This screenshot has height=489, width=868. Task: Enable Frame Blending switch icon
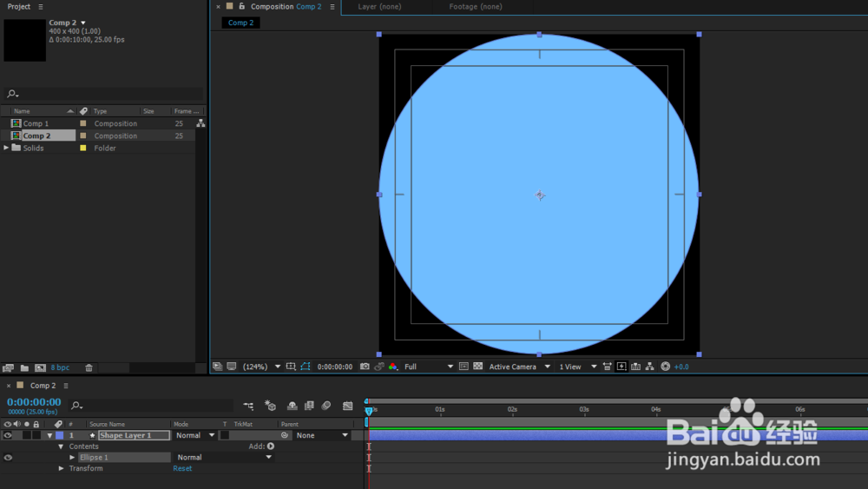309,406
